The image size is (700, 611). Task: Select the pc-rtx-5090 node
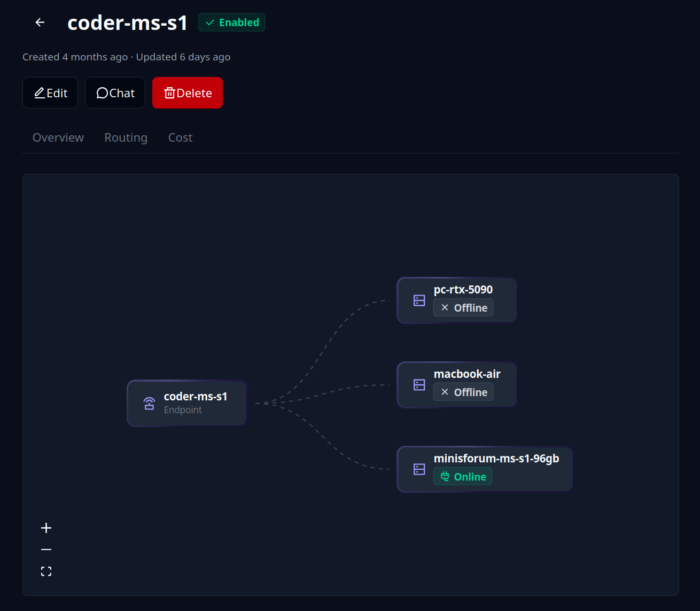457,300
